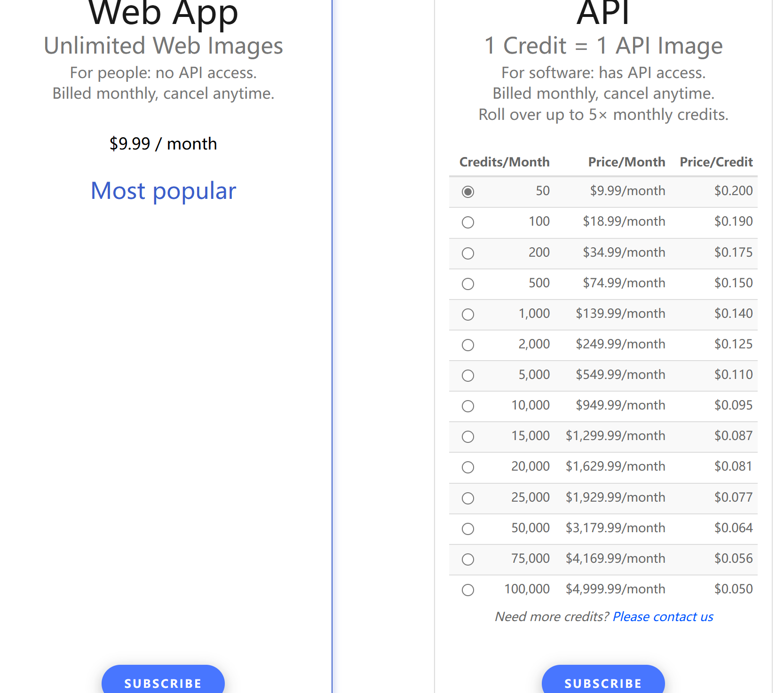The height and width of the screenshot is (693, 784).
Task: Pick the 200 credits $34.99/month plan
Action: (x=467, y=253)
